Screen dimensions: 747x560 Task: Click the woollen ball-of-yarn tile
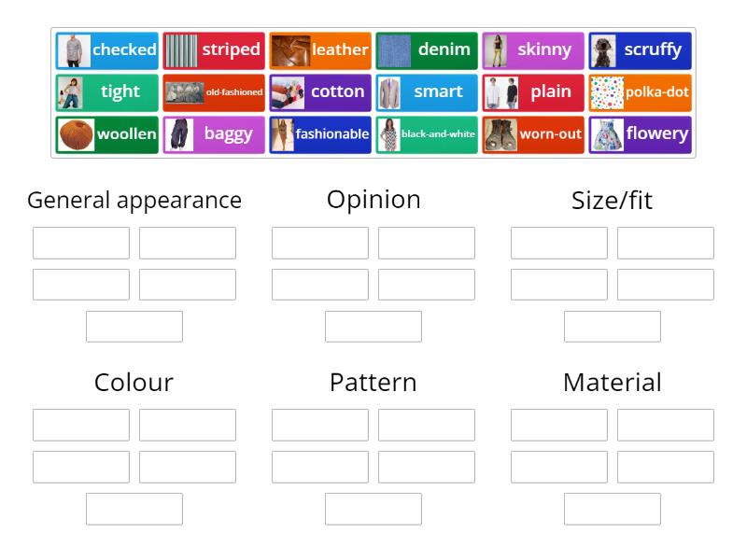[x=106, y=133]
